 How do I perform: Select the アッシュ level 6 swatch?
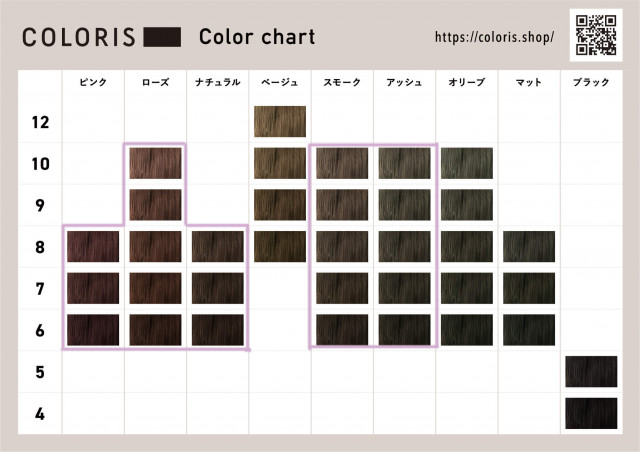click(404, 329)
